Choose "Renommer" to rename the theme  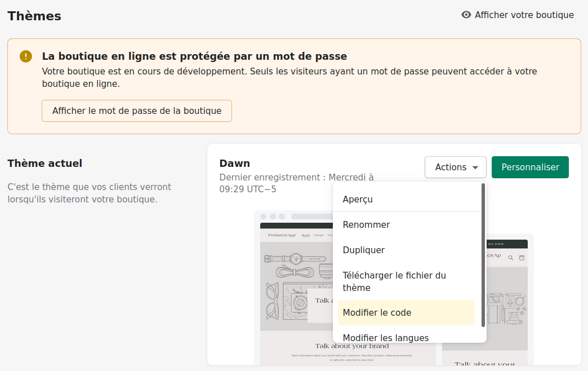coord(366,224)
